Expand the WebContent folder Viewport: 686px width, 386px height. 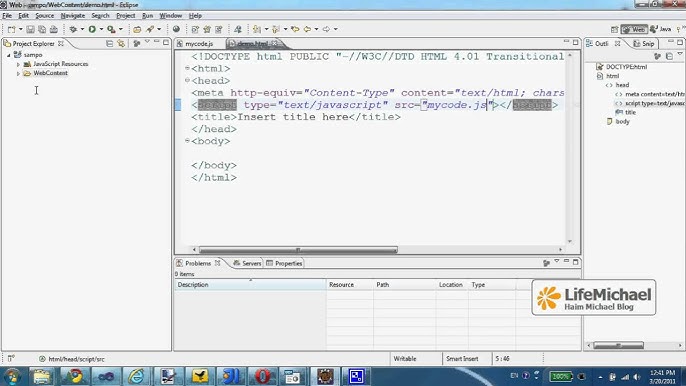pyautogui.click(x=18, y=74)
